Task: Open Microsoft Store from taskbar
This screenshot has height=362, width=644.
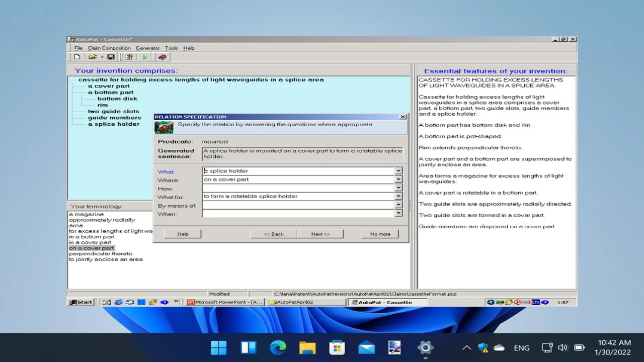Action: [337, 347]
